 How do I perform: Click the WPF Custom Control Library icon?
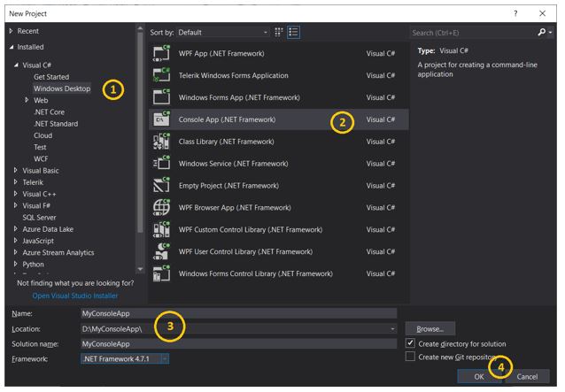click(x=161, y=229)
